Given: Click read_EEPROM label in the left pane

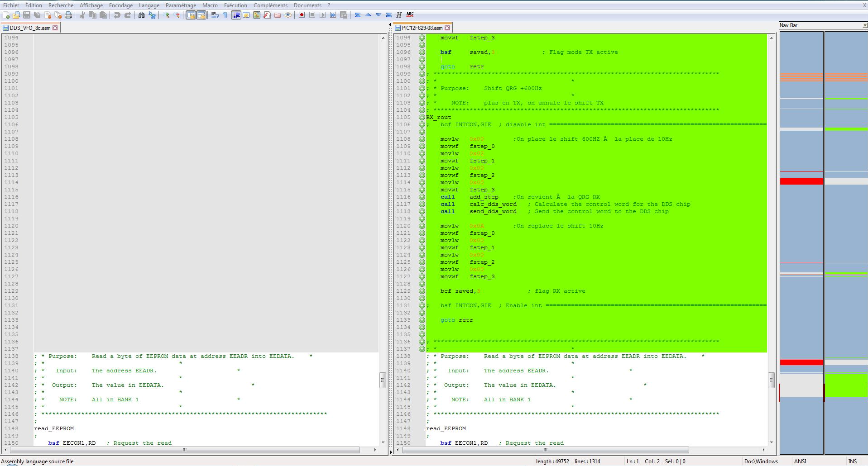Looking at the screenshot, I should [54, 429].
